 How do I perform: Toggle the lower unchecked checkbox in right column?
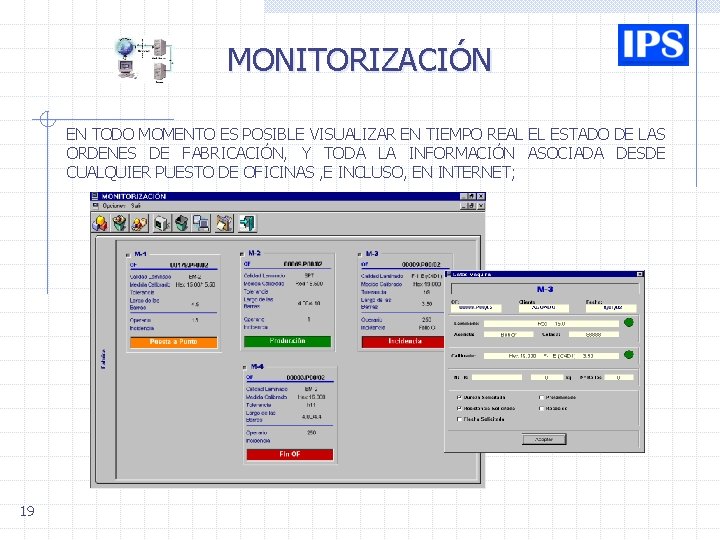pyautogui.click(x=541, y=408)
